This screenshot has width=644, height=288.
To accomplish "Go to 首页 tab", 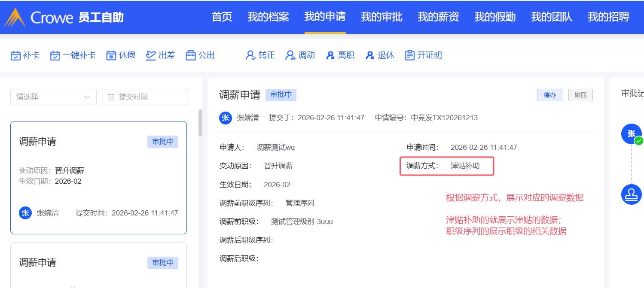I will 222,17.
